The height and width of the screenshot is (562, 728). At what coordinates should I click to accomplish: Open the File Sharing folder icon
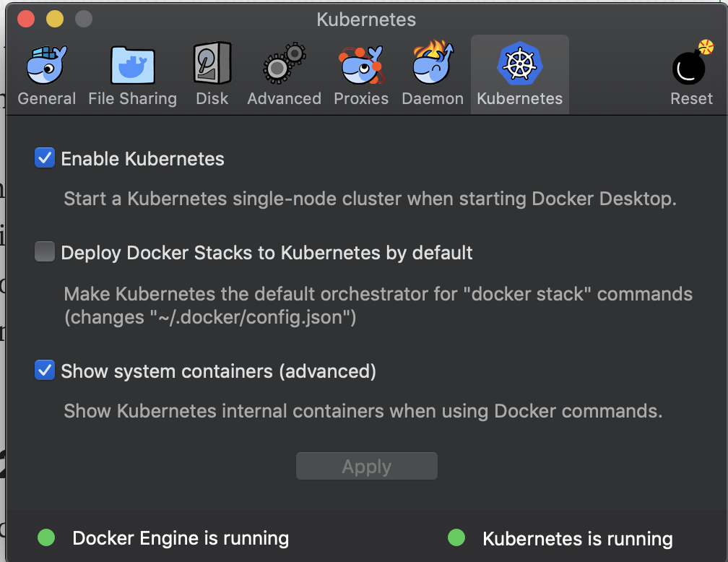point(132,66)
